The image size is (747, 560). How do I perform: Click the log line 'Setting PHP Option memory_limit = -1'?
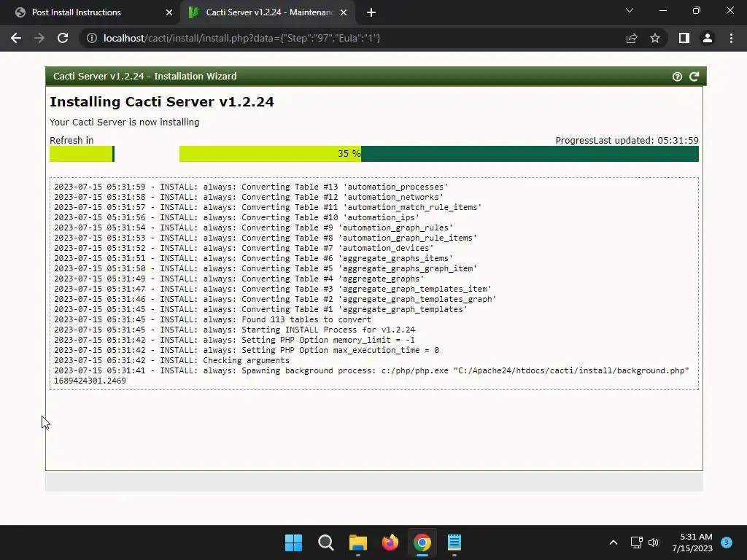coord(234,340)
